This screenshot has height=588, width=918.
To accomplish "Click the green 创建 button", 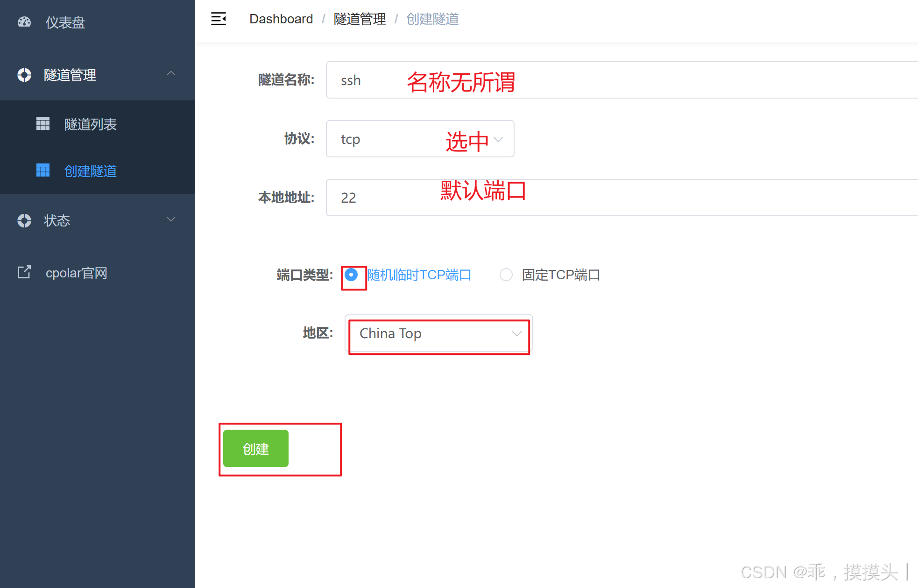I will pyautogui.click(x=255, y=449).
